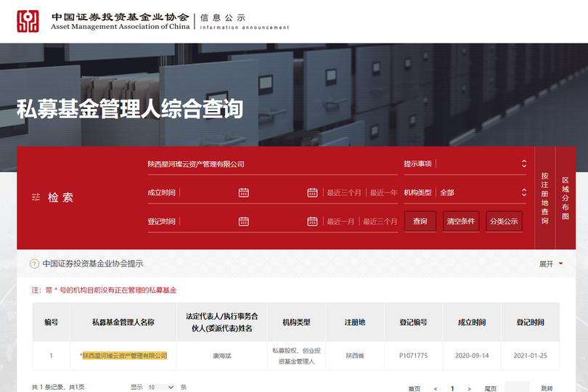Click the 信息公示 header text
This screenshot has height=392, width=588.
223,17
